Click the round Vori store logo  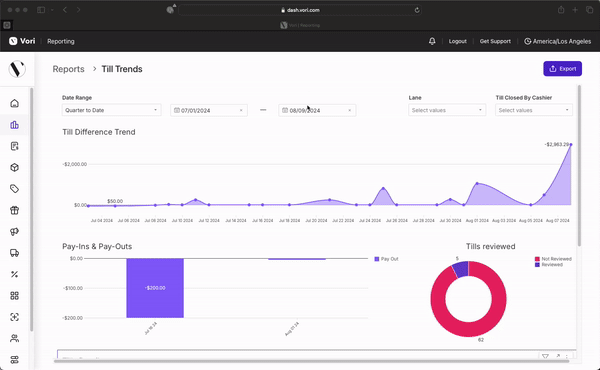click(17, 69)
